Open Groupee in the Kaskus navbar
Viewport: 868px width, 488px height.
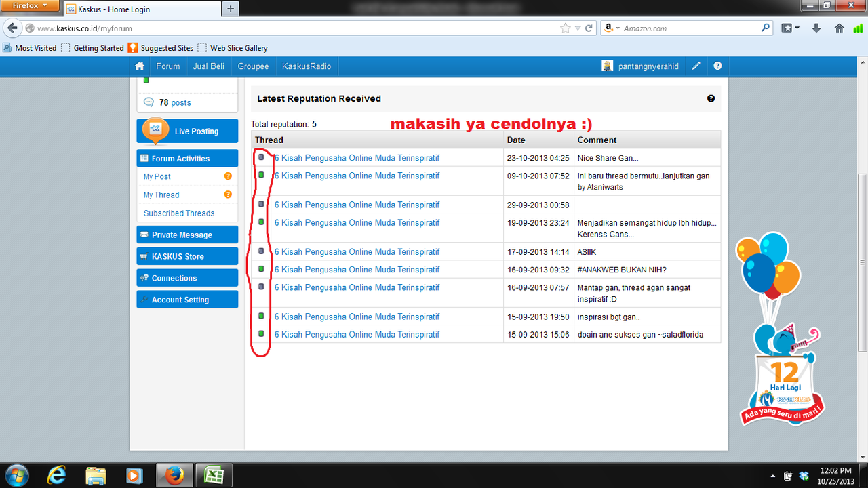[x=253, y=66]
